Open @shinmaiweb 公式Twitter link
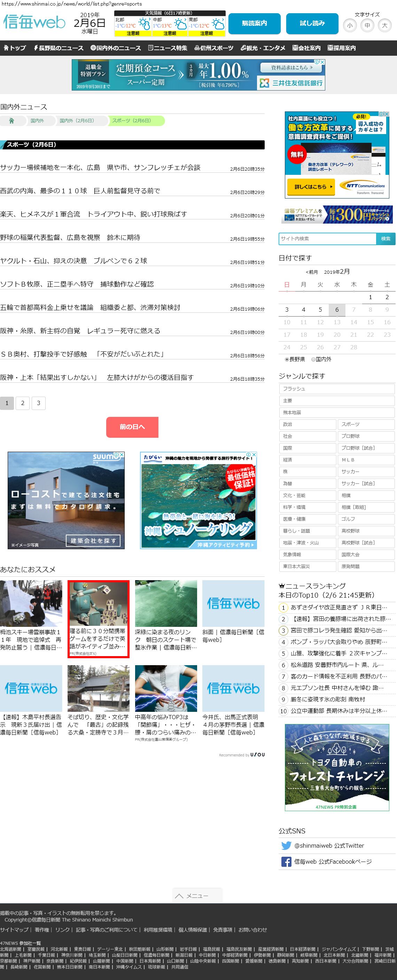This screenshot has height=980, width=397. [x=329, y=845]
